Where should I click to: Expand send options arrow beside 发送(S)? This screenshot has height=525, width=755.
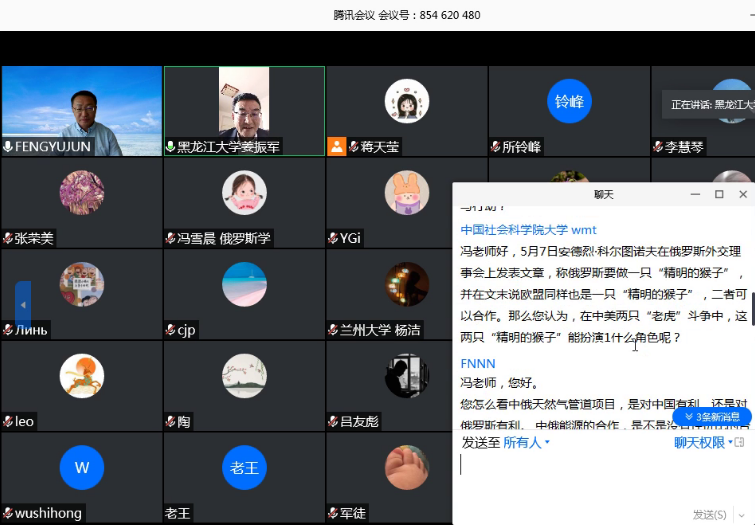[x=741, y=514]
